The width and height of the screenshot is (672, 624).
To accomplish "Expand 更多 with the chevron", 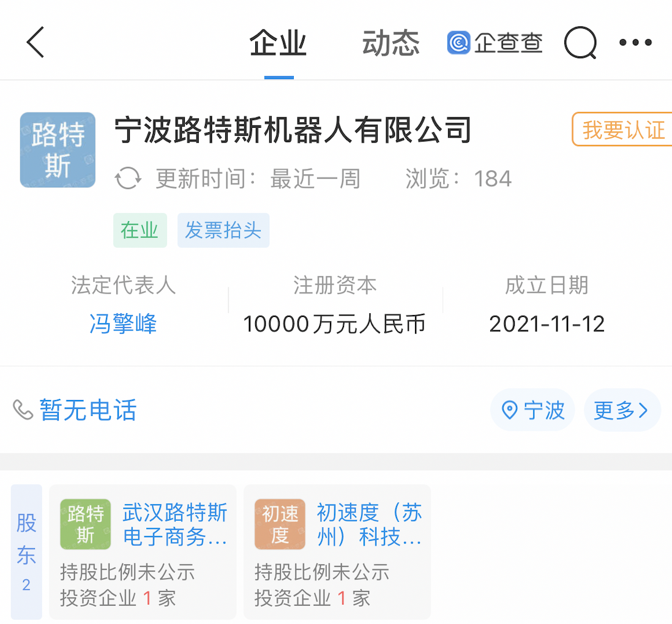I will tap(621, 410).
